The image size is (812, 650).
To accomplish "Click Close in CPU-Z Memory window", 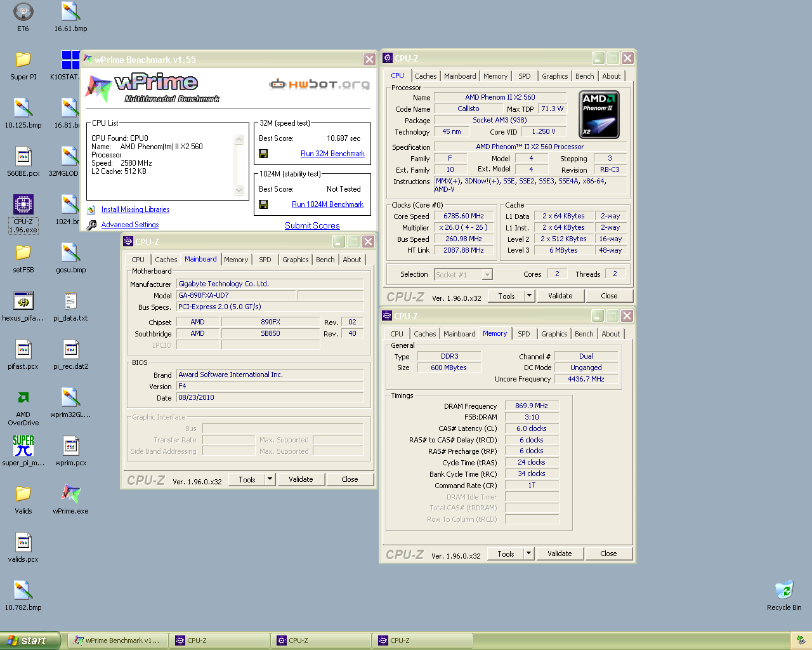I will [x=608, y=554].
